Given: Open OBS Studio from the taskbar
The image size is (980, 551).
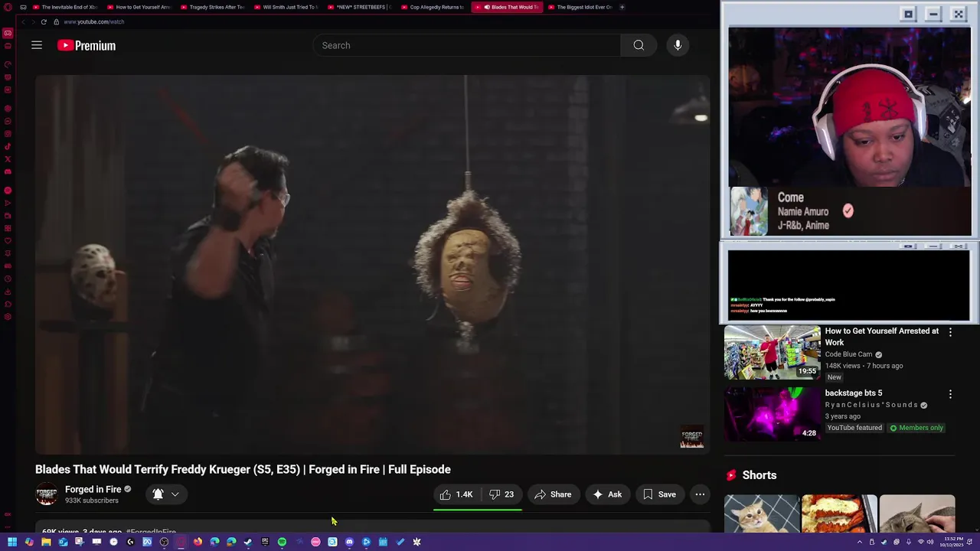Looking at the screenshot, I should pos(164,542).
